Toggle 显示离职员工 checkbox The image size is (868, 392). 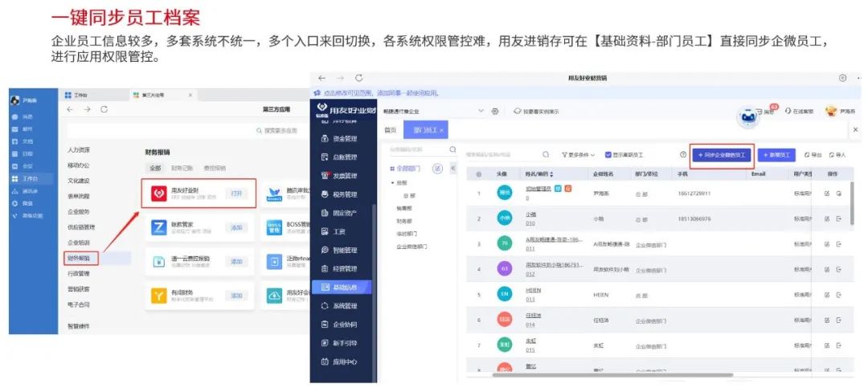[608, 155]
